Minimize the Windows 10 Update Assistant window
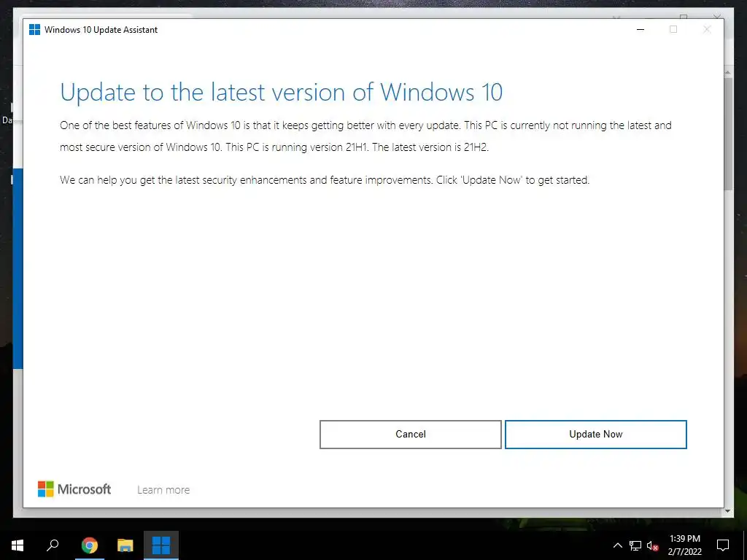The image size is (747, 560). (x=640, y=29)
